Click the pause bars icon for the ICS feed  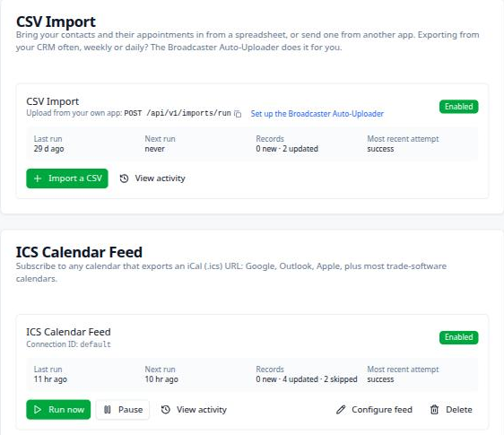tap(108, 410)
